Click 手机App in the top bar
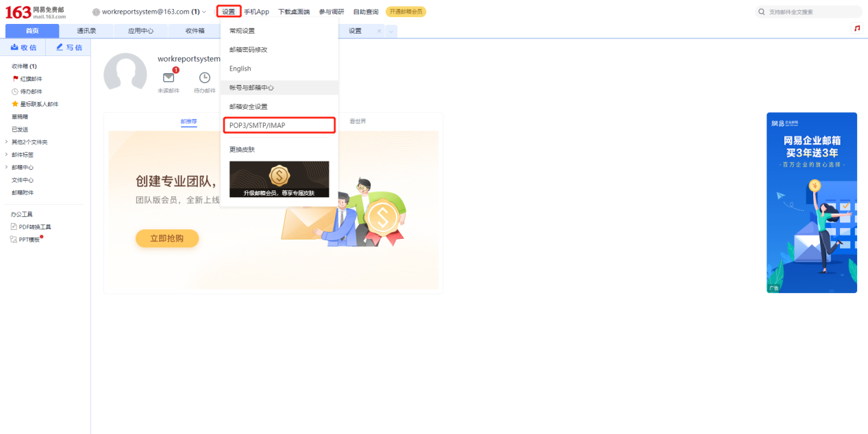 click(x=257, y=12)
